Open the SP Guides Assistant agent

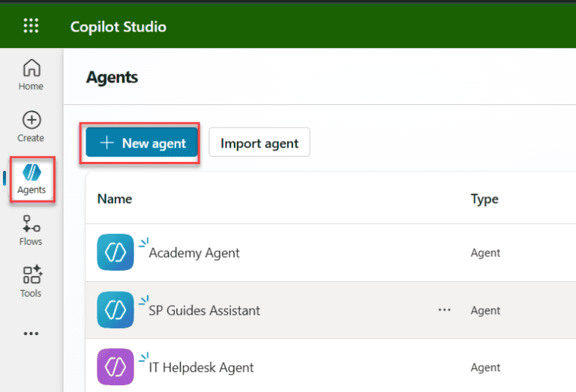tap(204, 310)
